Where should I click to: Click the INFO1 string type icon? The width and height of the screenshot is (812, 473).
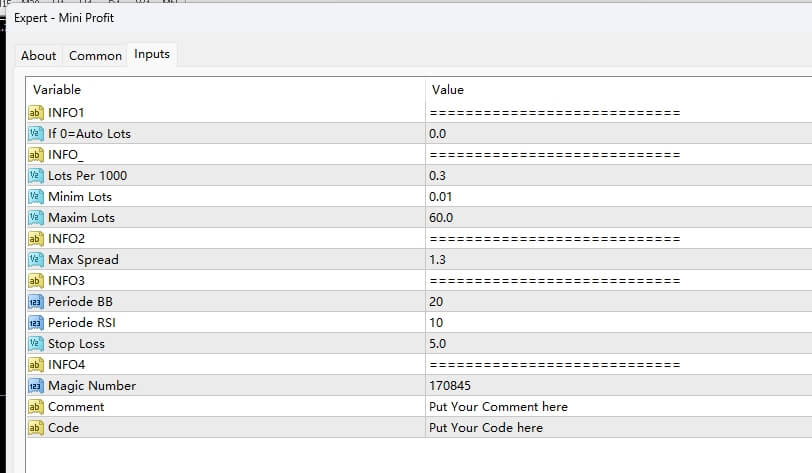35,112
